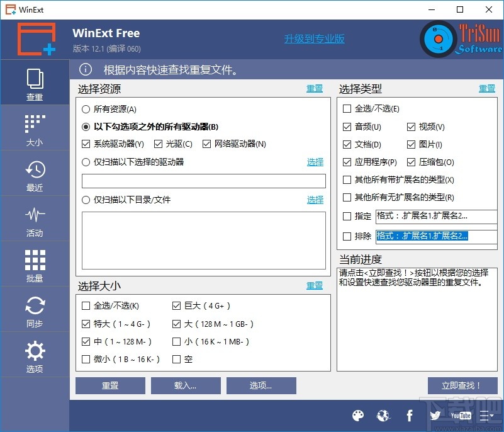Open the Facebook page icon
This screenshot has height=432, width=504.
click(x=409, y=416)
